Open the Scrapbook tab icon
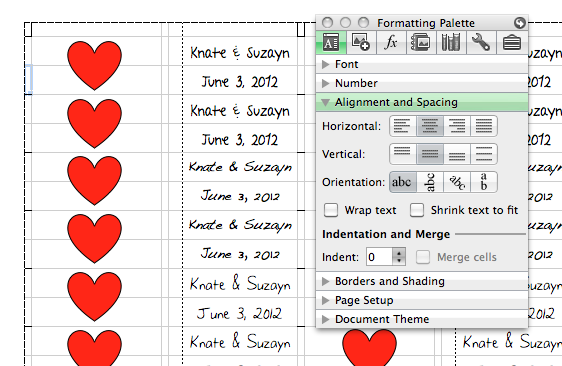Viewport: 562px width, 366px height. point(421,43)
